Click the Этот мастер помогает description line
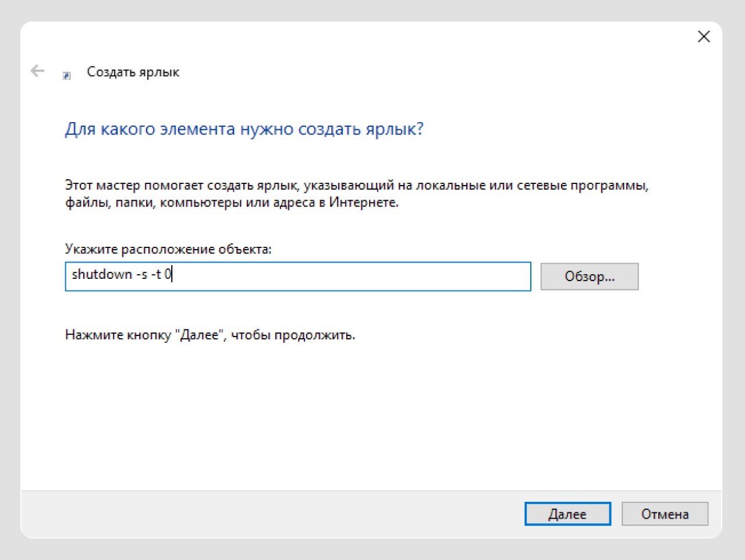The width and height of the screenshot is (745, 560). click(x=356, y=186)
